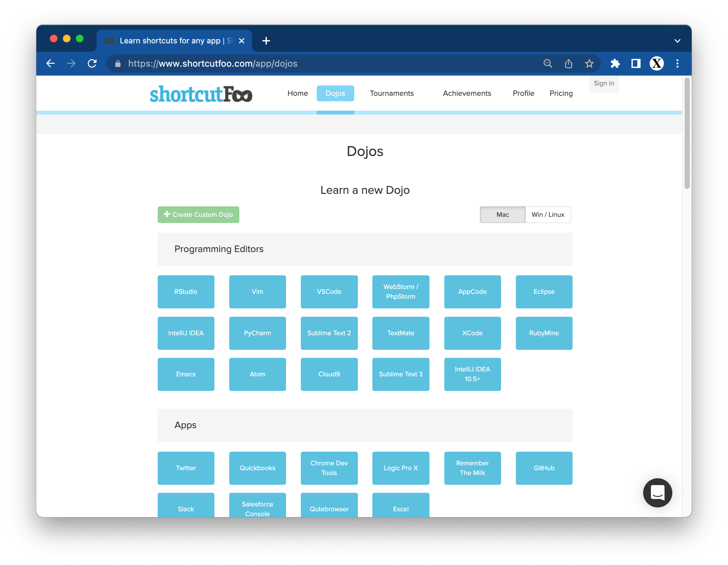Click the Programming Editors section header
Screen dimensions: 728x565
tap(365, 249)
